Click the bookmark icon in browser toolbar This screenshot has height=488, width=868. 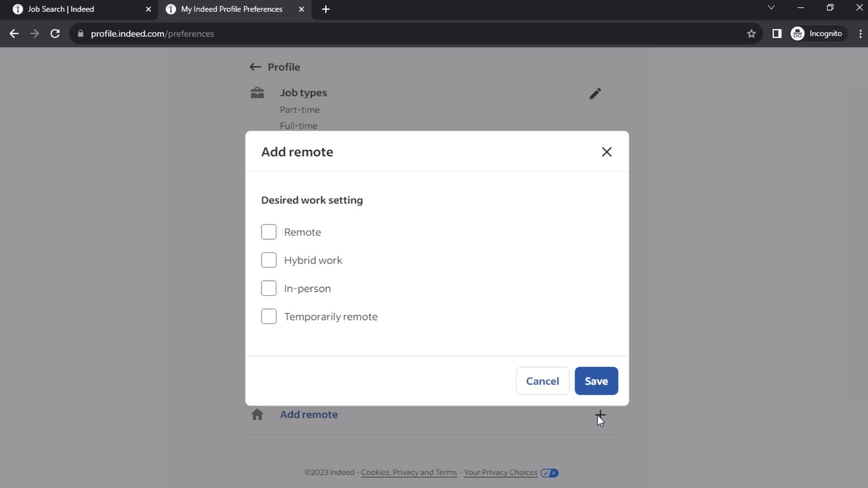752,34
